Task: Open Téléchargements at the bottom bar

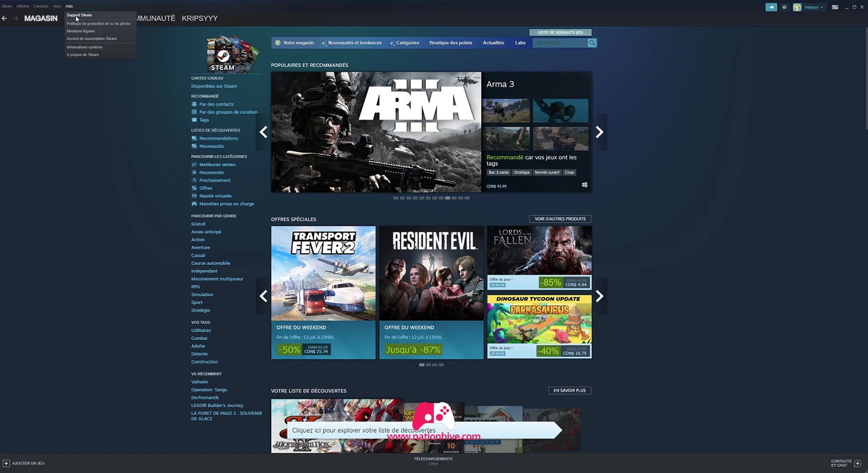Action: (433, 459)
